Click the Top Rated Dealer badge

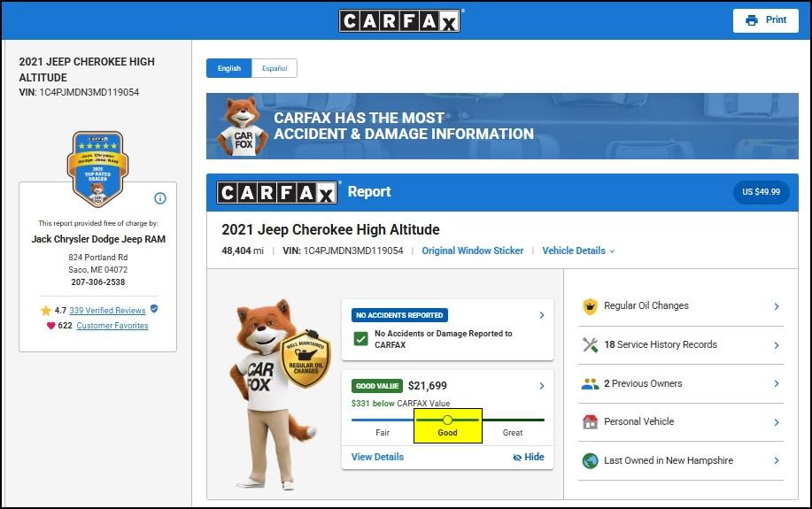pyautogui.click(x=98, y=169)
